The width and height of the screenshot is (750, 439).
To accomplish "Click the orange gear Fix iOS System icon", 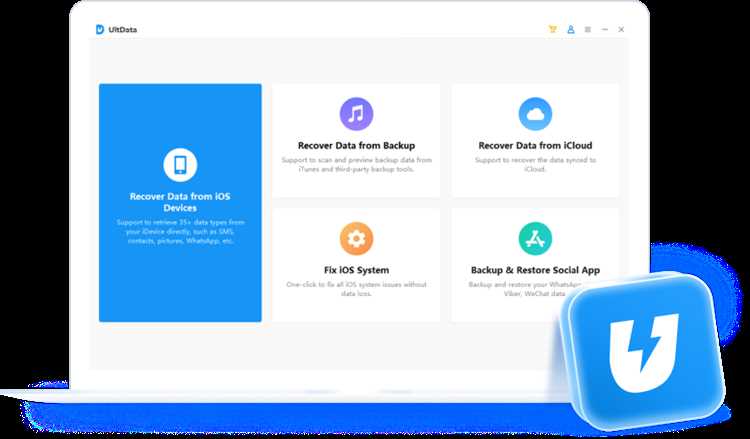I will pyautogui.click(x=356, y=238).
